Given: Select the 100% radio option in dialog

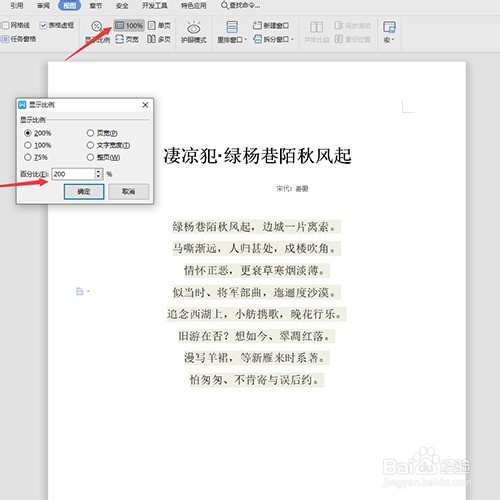Looking at the screenshot, I should (x=28, y=145).
